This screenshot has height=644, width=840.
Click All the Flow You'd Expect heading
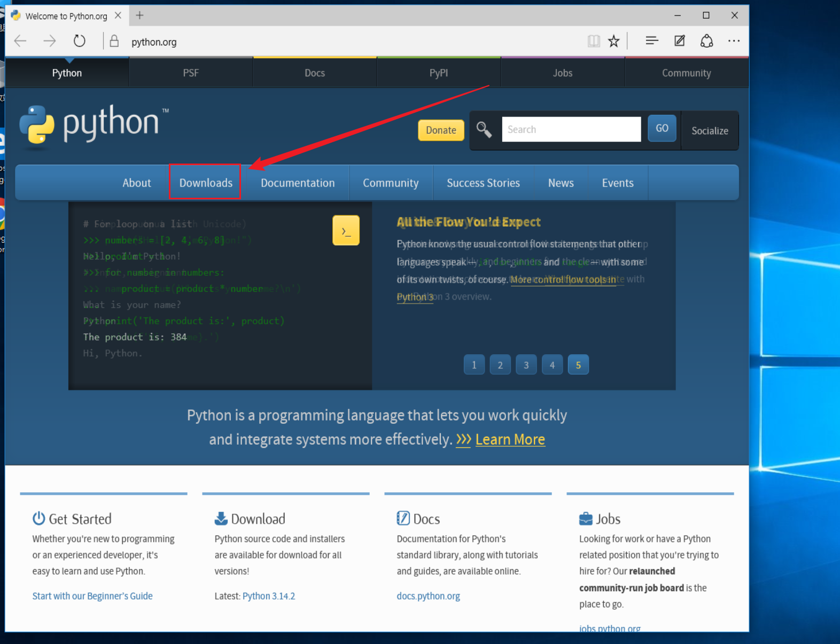click(x=469, y=222)
